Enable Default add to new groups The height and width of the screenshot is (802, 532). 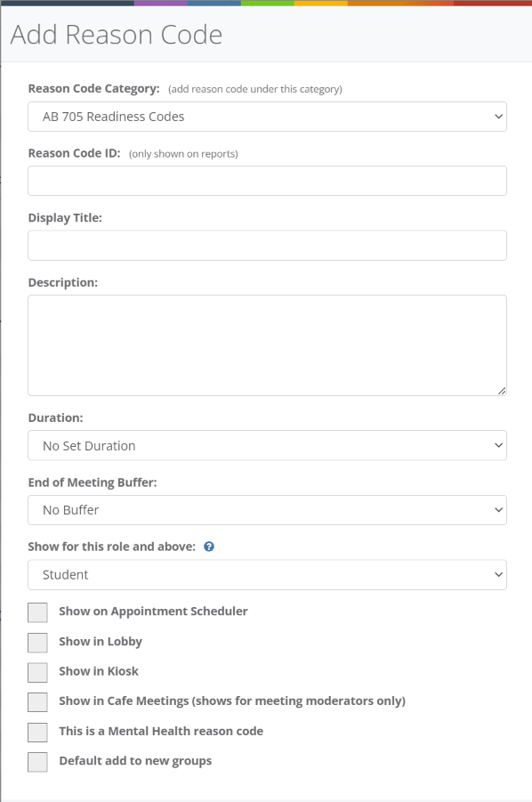37,762
